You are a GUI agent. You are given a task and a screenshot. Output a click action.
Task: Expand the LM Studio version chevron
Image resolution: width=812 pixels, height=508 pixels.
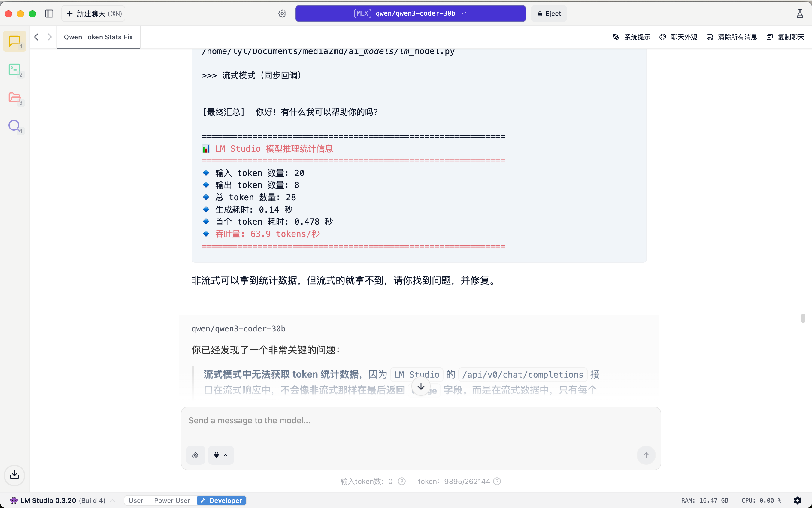pyautogui.click(x=113, y=500)
